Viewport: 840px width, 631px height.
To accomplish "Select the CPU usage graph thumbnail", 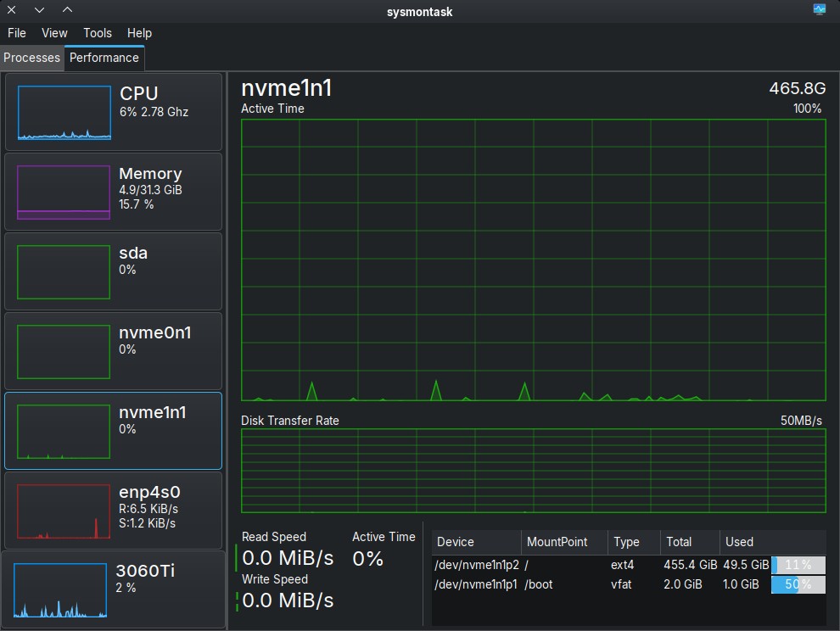I will click(x=64, y=112).
